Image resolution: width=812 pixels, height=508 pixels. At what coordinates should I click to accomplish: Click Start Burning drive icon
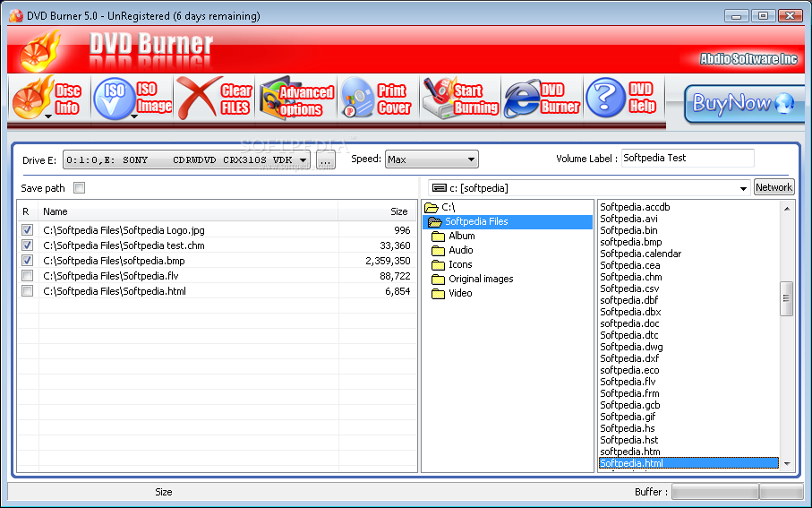(440, 98)
